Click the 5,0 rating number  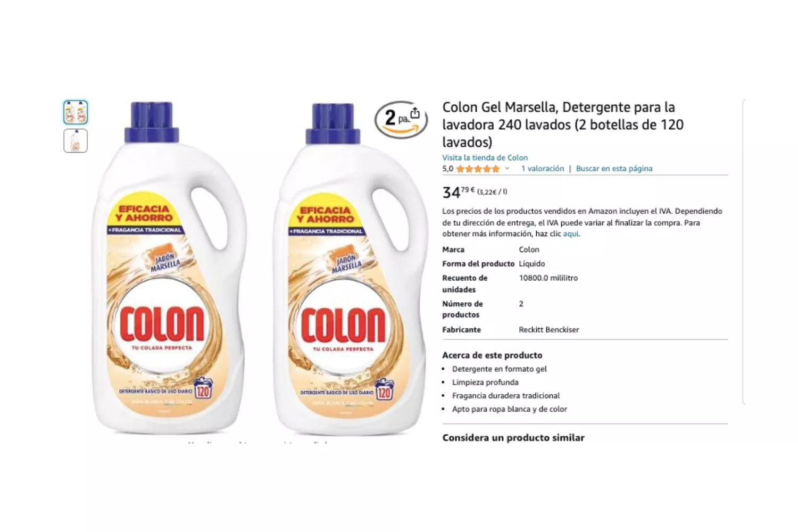[447, 169]
